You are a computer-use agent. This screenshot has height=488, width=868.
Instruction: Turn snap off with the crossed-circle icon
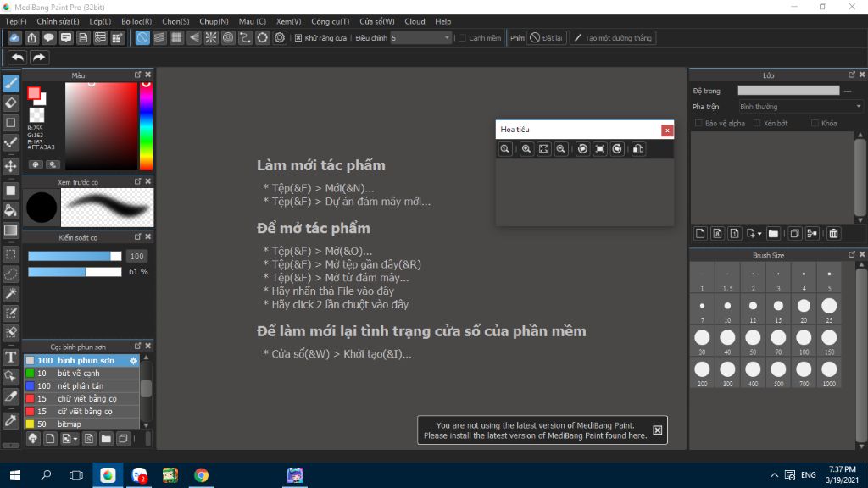coord(142,37)
